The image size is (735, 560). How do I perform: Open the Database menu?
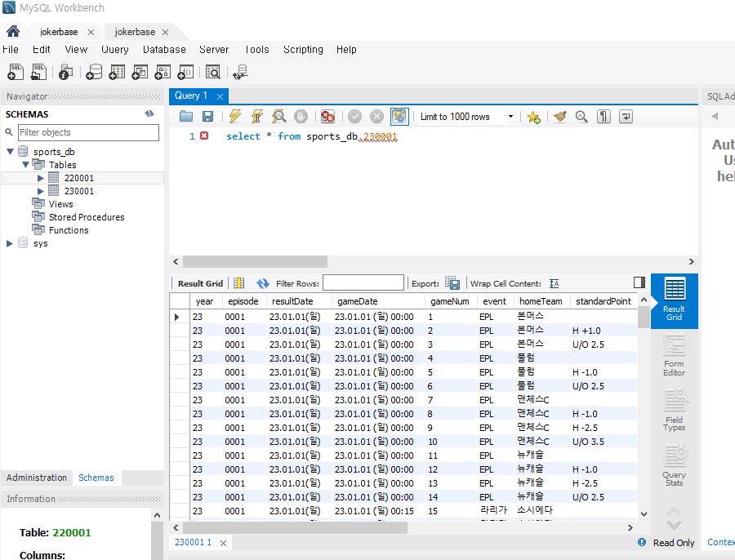164,50
